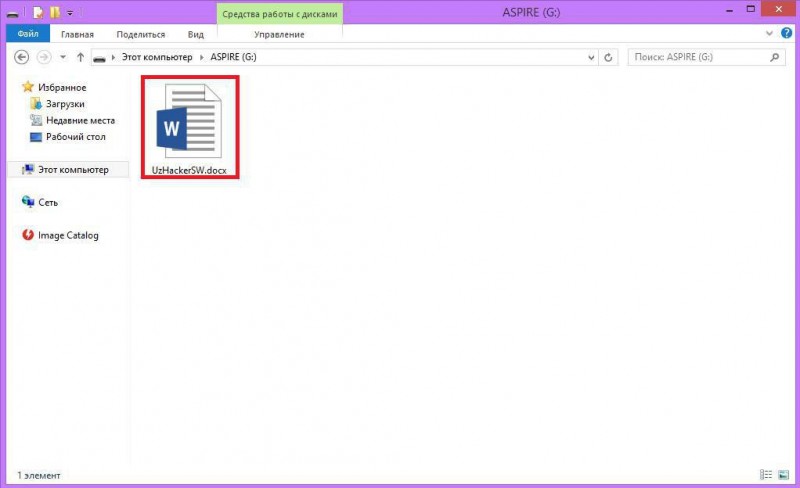Go back with the Back arrow button
This screenshot has width=800, height=488.
pos(21,57)
